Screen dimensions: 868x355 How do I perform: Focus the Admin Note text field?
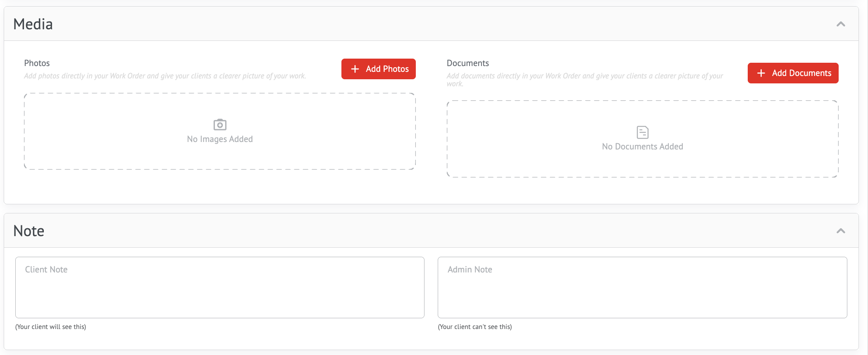643,288
